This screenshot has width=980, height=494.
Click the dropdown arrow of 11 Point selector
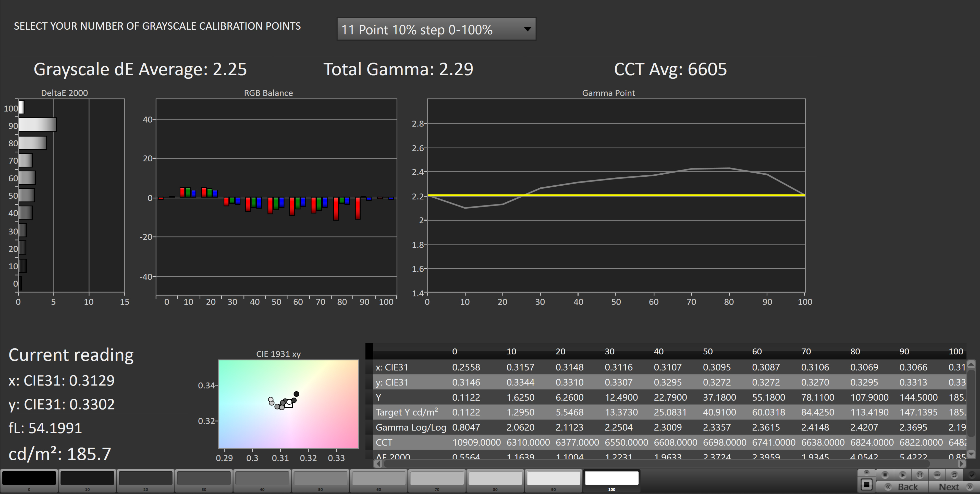click(527, 29)
